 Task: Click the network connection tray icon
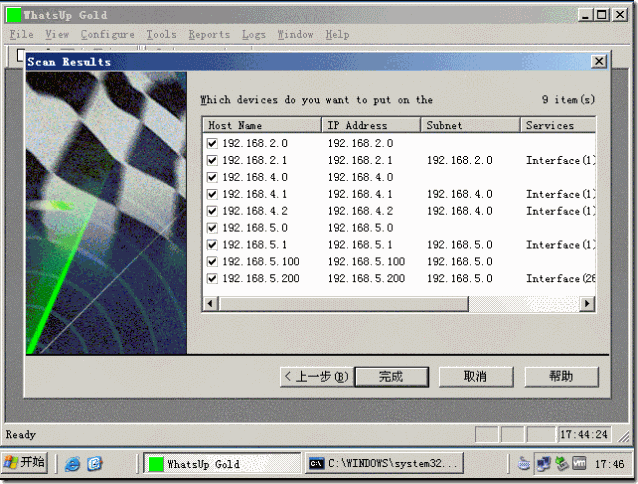[543, 464]
